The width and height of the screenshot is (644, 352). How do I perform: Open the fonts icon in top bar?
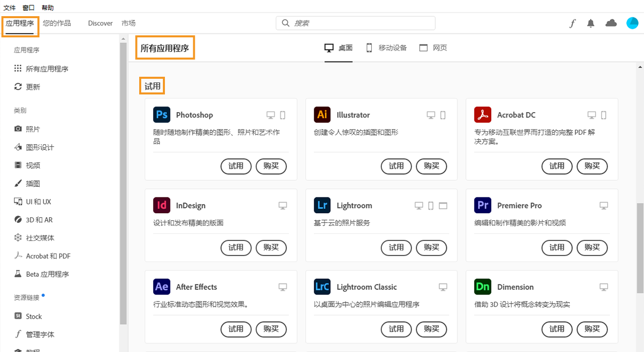572,23
